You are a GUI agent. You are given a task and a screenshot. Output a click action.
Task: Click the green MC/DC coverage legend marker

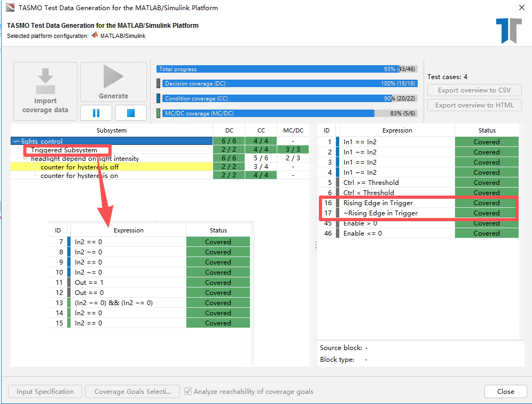click(159, 113)
